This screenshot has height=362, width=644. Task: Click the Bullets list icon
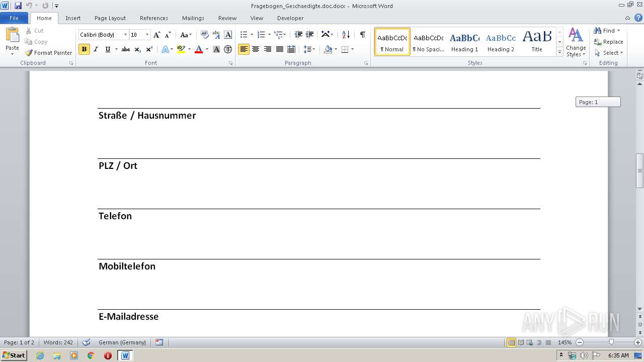tap(244, 35)
